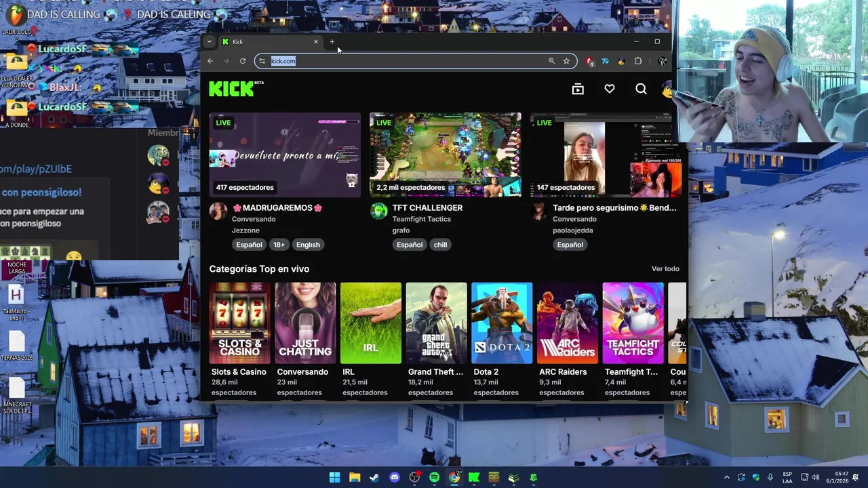Click Ver todo link for top categories
Image resolution: width=868 pixels, height=488 pixels.
[665, 269]
